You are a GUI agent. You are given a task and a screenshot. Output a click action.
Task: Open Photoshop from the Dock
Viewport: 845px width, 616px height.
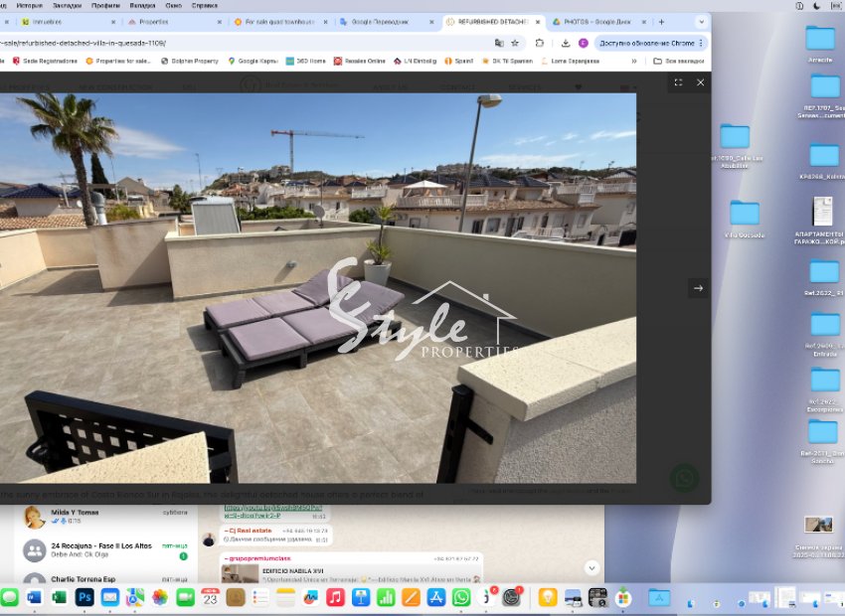(84, 597)
